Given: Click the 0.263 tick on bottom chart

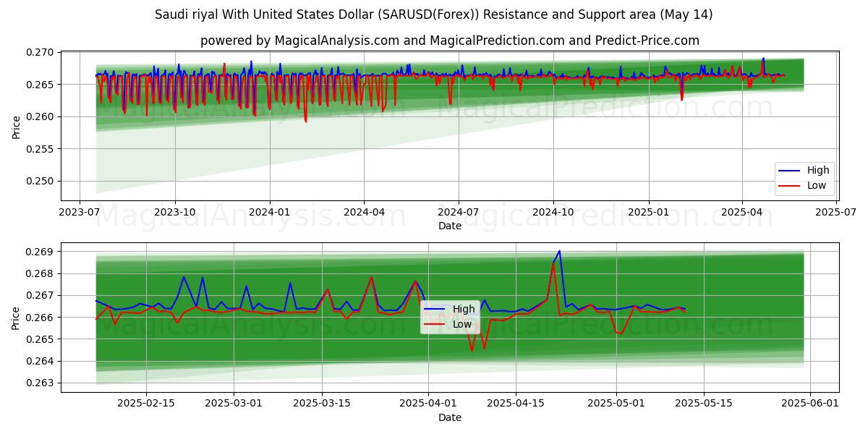Looking at the screenshot, I should point(41,383).
